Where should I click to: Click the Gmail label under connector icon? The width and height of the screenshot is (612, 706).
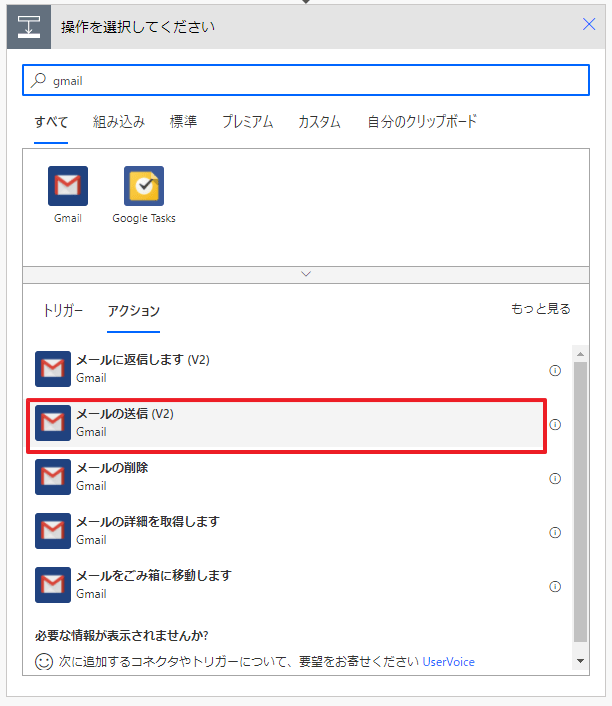coord(68,218)
